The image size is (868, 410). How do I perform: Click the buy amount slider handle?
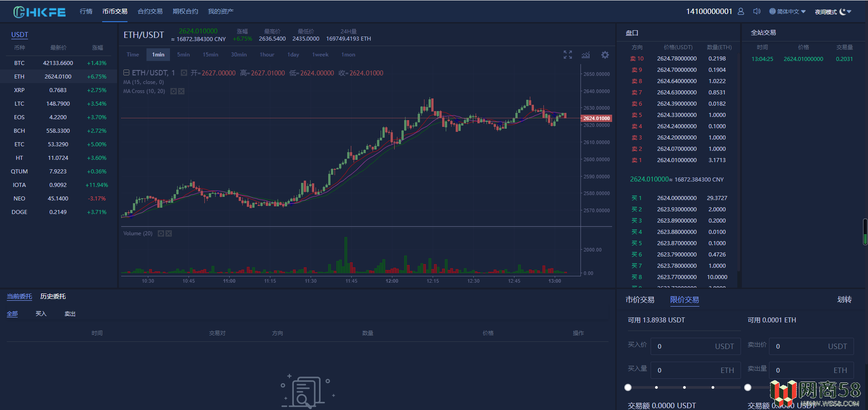[x=628, y=387]
